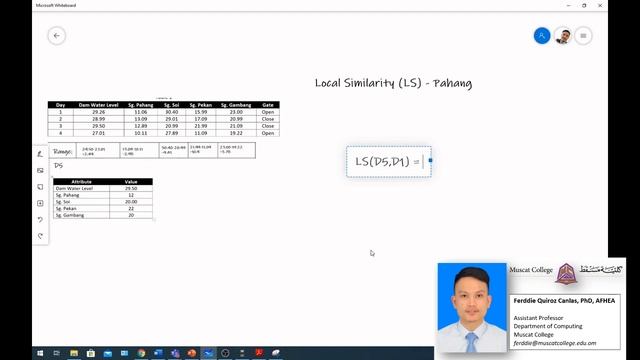Open Task View on taskbar
640x360 pixels.
click(x=57, y=353)
